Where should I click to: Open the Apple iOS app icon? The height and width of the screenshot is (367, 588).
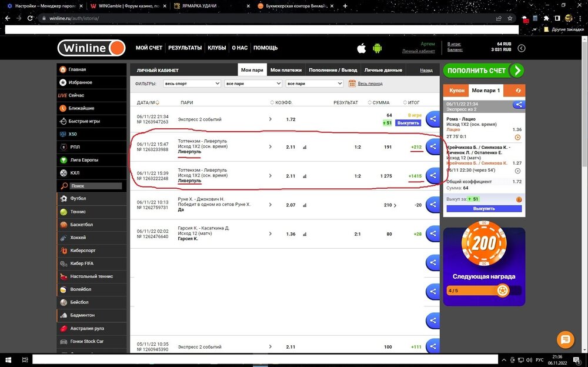point(362,48)
